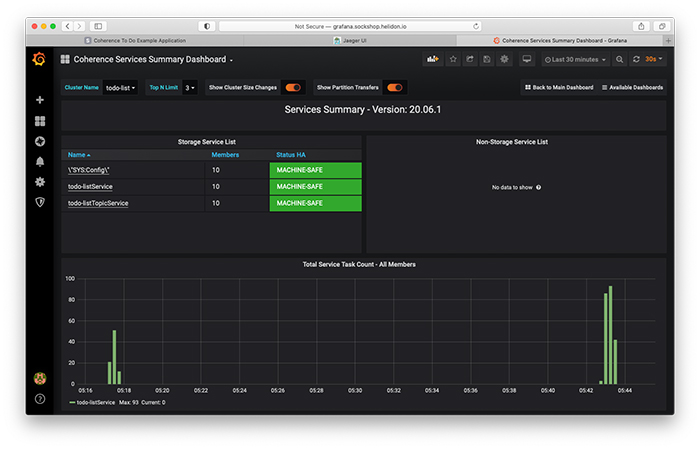The image size is (700, 449).
Task: Click the Create plus icon in sidebar
Action: pos(40,100)
